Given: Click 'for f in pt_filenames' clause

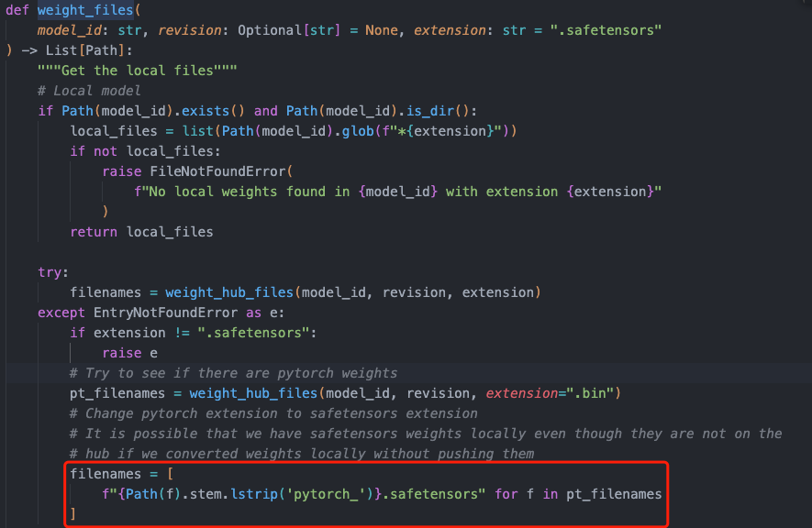Looking at the screenshot, I should pos(578,494).
